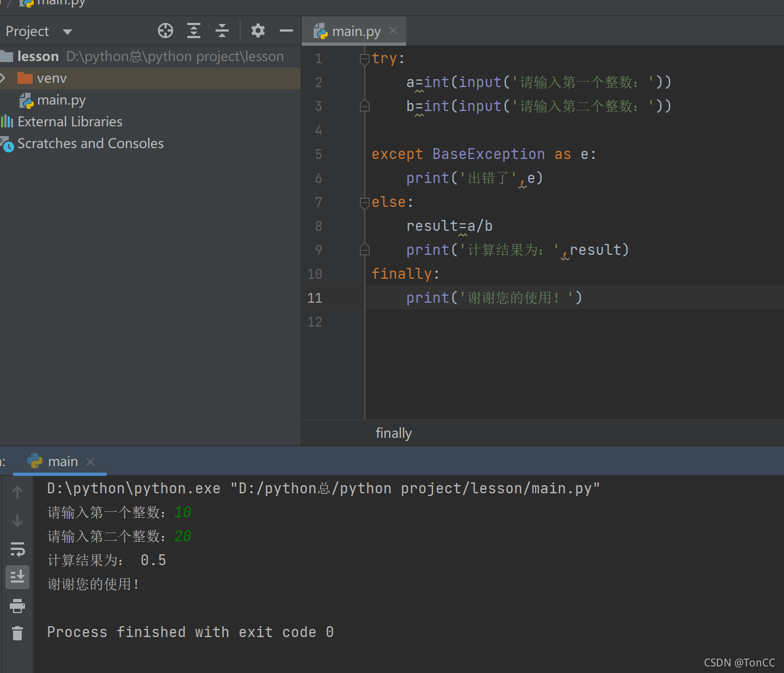Image resolution: width=784 pixels, height=673 pixels.
Task: Click the 'result=a/b' code line
Action: 449,226
